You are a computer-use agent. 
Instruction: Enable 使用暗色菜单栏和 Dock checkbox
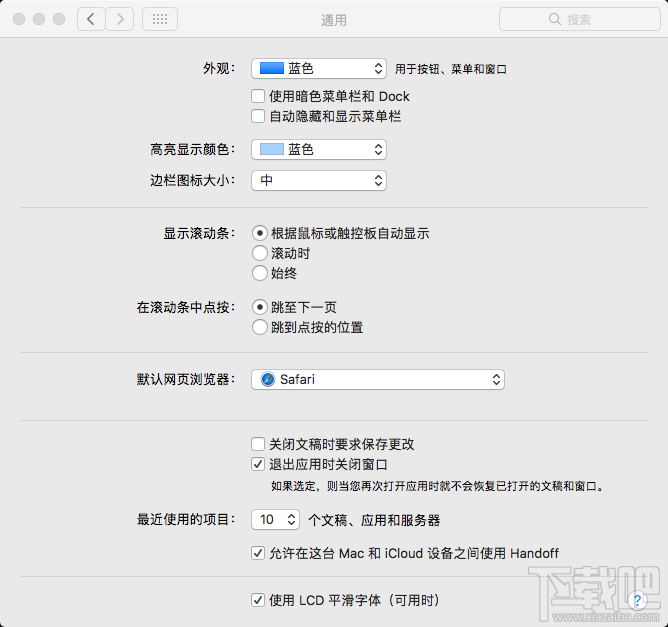pyautogui.click(x=258, y=96)
